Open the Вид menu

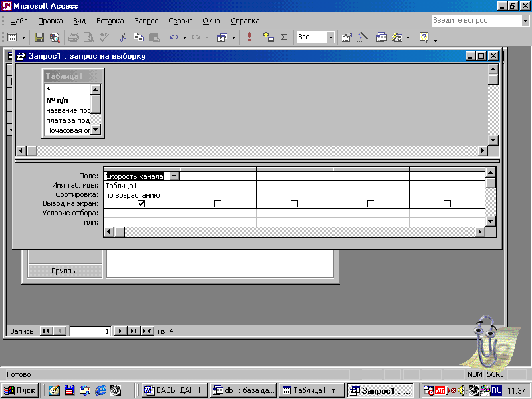[x=79, y=21]
